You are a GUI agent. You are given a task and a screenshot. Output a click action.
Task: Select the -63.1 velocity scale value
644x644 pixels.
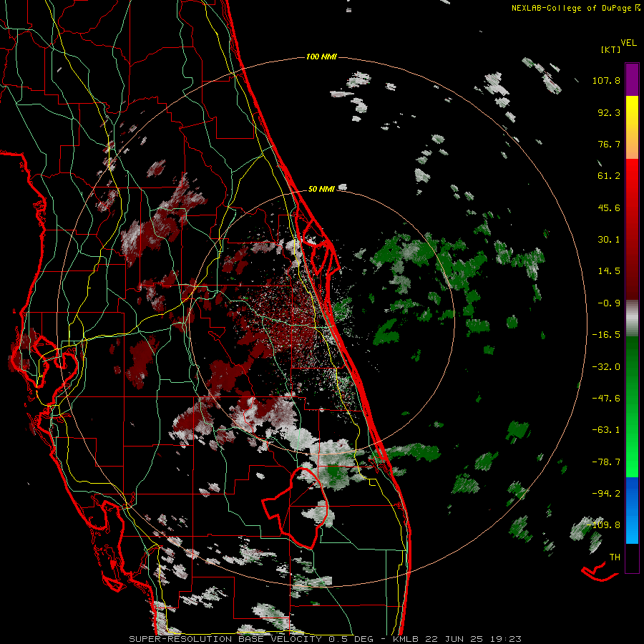pos(606,430)
